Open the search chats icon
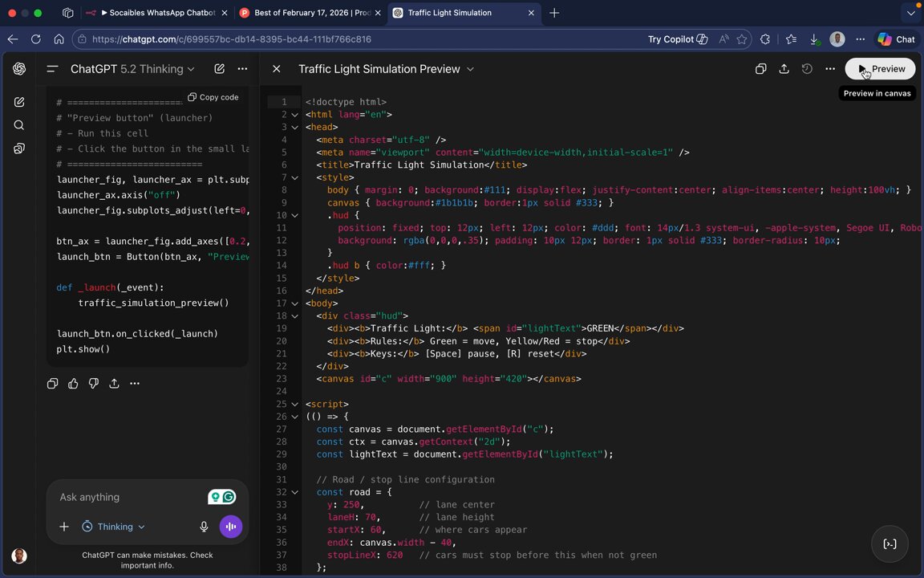 19,124
